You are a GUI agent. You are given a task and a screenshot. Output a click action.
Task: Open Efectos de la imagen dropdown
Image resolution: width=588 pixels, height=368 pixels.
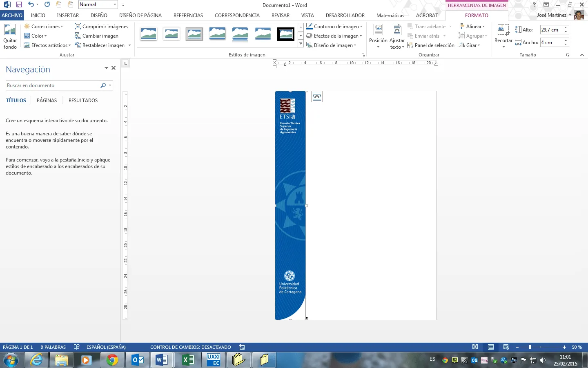click(334, 36)
